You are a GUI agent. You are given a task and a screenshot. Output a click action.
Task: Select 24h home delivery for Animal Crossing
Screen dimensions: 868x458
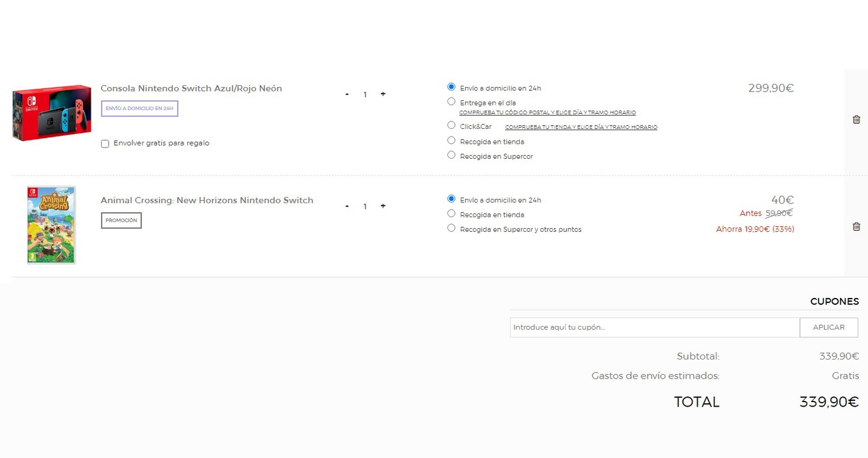(451, 199)
